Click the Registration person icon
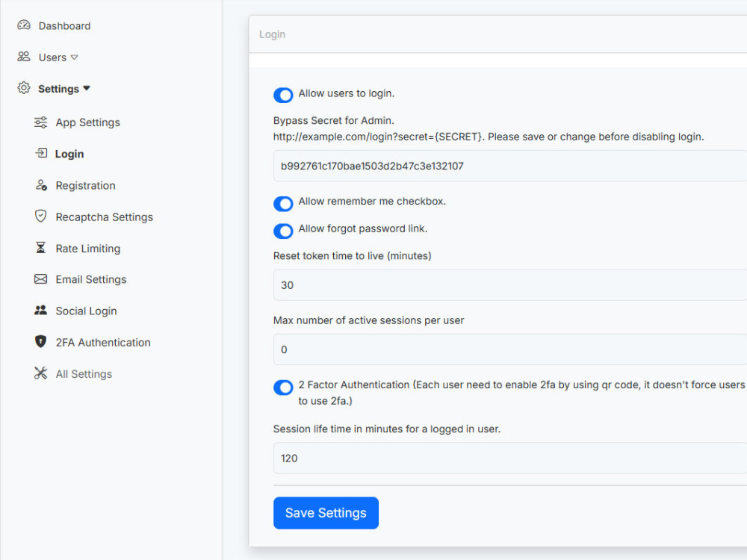Viewport: 747px width, 560px height. click(x=41, y=185)
